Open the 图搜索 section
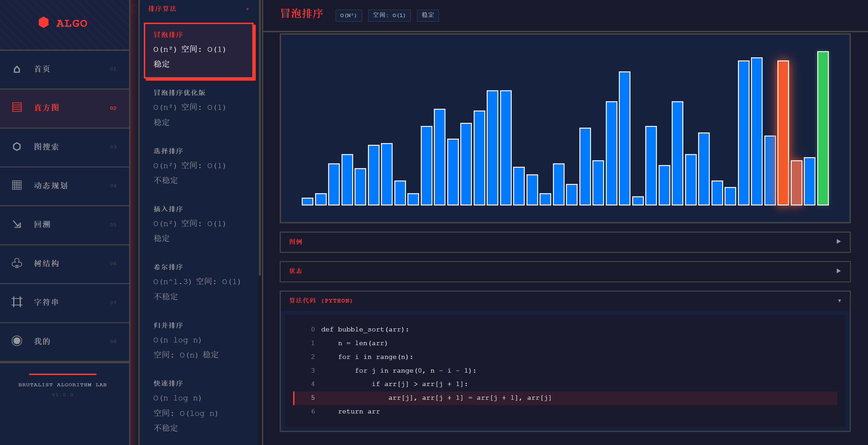 coord(65,147)
